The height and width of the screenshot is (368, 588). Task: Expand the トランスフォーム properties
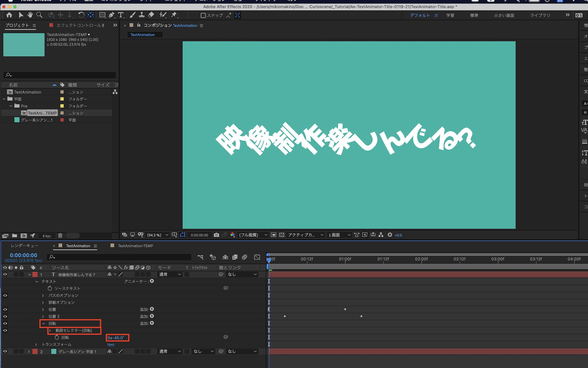pyautogui.click(x=36, y=344)
